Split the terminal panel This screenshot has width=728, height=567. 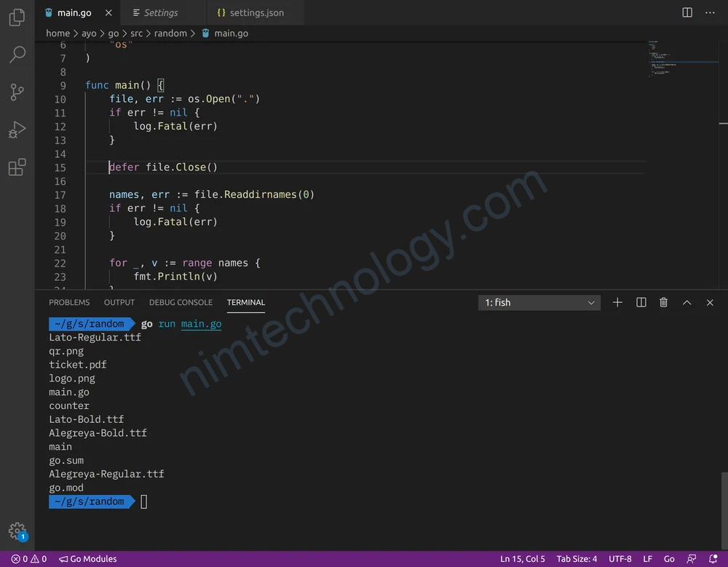[641, 302]
